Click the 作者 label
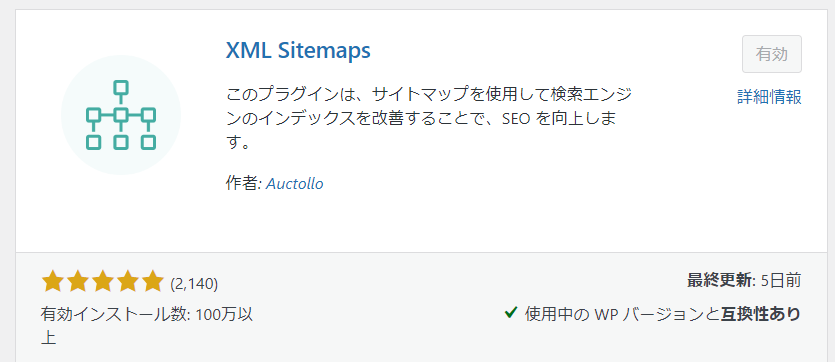This screenshot has height=362, width=835. 242,184
